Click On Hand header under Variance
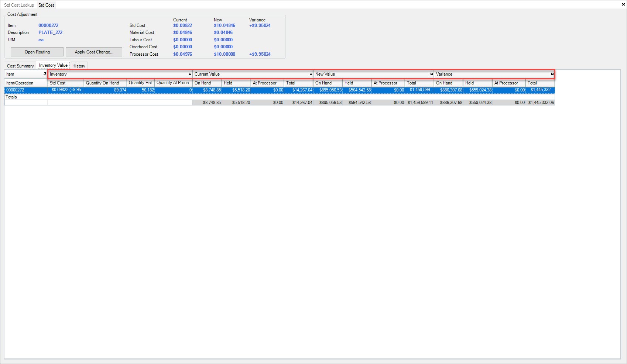Viewport: 627px width, 364px height. [449, 83]
